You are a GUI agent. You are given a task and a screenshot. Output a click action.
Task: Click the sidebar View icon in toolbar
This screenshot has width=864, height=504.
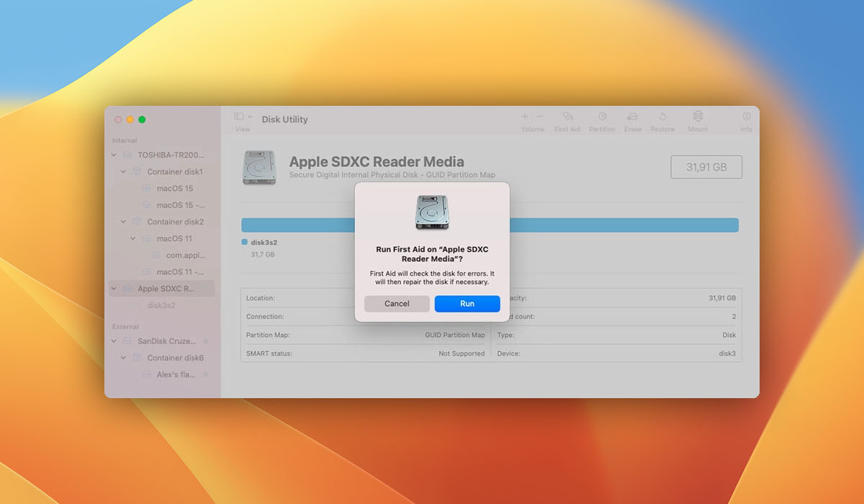239,116
